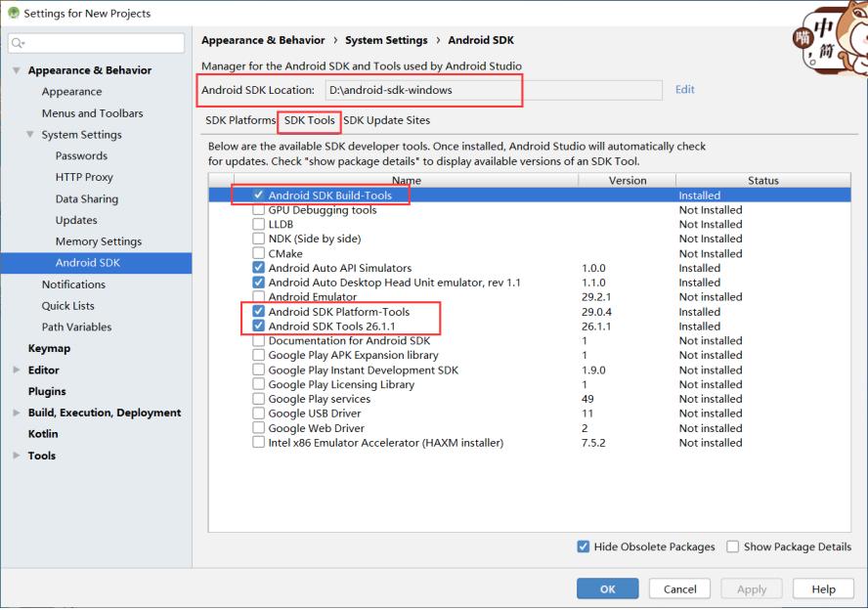Open Quick Lists settings
This screenshot has height=610, width=868.
pos(67,306)
